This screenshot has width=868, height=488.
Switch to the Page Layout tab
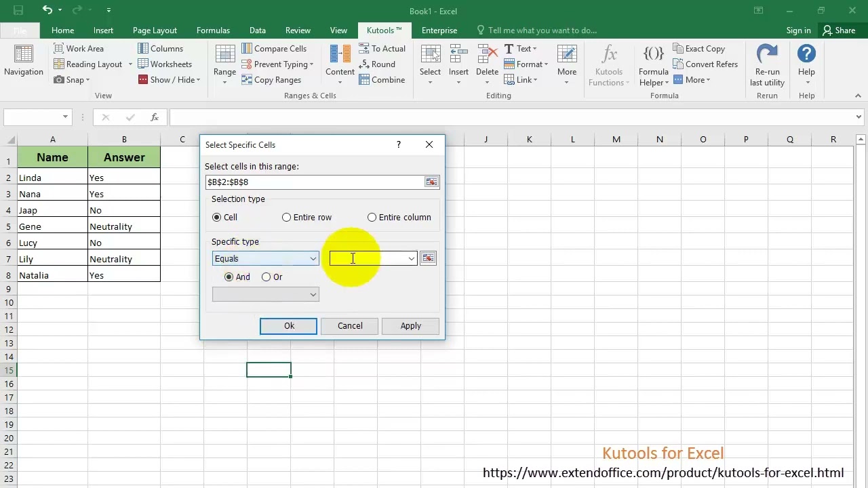[155, 30]
